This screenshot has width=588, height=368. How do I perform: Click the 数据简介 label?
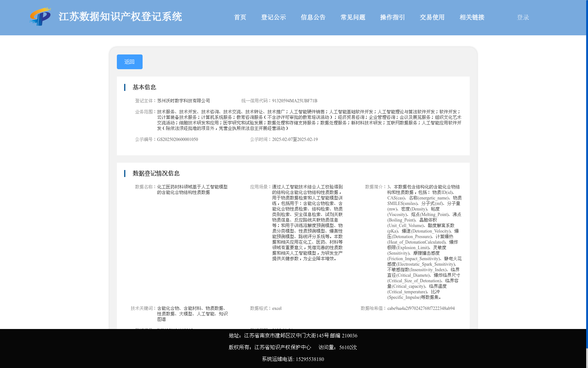click(x=376, y=187)
